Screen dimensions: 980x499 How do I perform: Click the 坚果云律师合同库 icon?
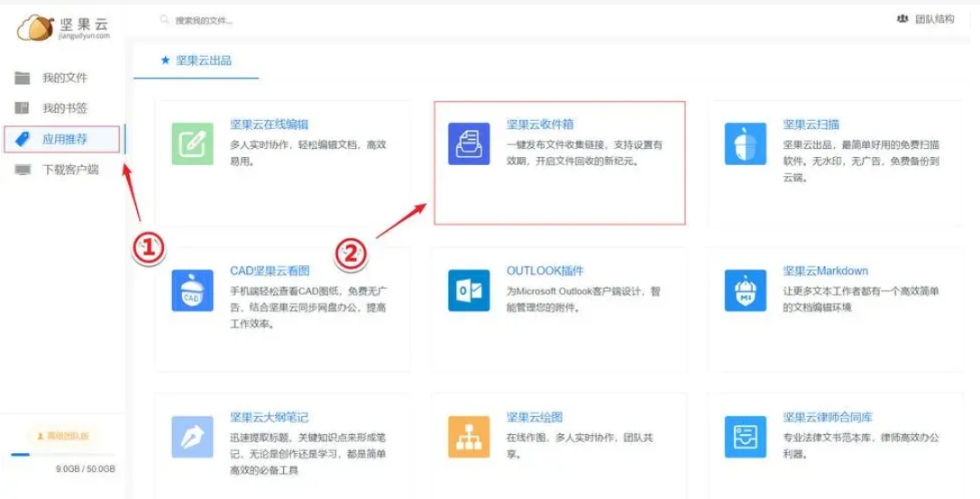point(746,437)
